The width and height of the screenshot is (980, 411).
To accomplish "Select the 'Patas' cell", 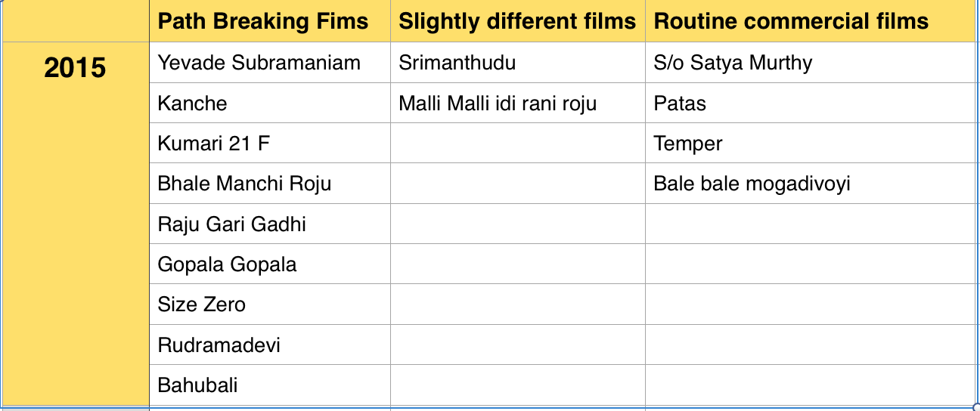I will (x=680, y=104).
